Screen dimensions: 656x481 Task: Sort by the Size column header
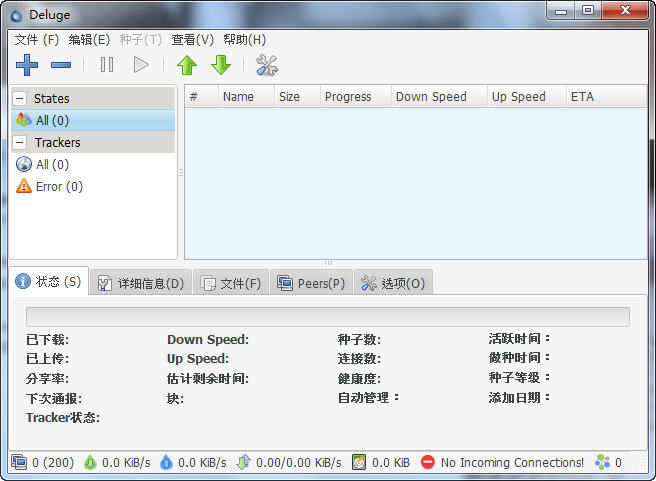click(297, 97)
